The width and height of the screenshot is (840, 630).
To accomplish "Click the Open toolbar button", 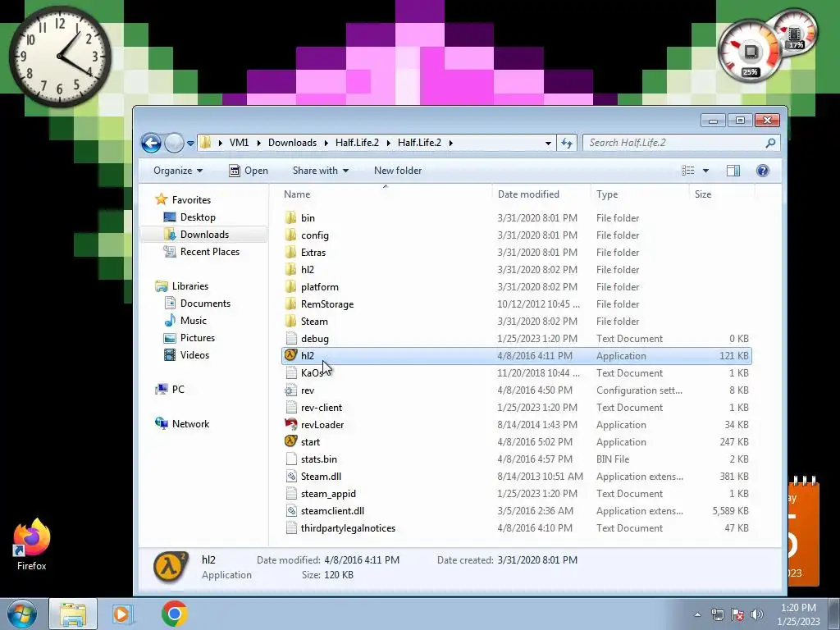I will point(249,171).
